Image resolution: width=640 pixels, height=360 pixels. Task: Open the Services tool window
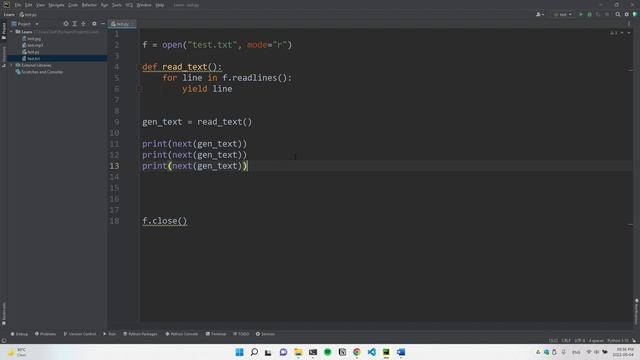pos(265,334)
